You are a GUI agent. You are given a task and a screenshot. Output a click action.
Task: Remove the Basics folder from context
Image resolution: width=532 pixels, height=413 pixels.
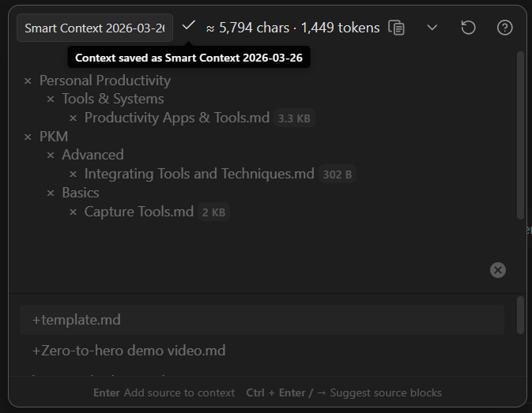click(x=51, y=193)
